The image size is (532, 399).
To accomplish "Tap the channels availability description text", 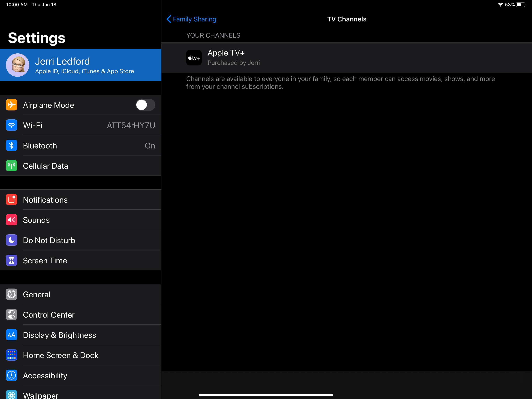I will click(340, 83).
